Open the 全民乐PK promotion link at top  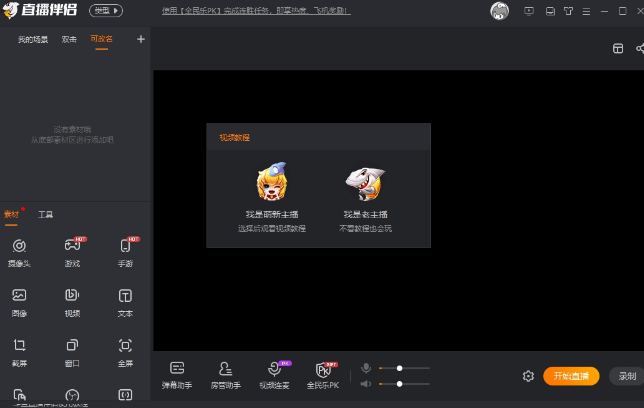point(256,11)
